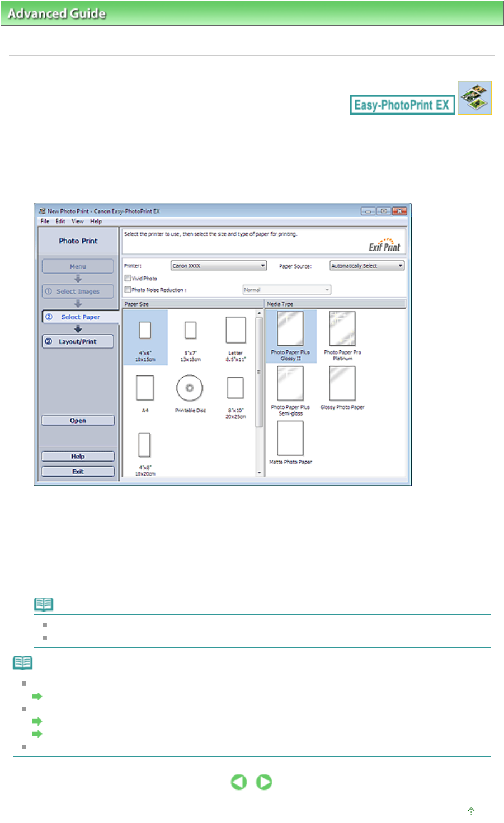Screen dimensions: 504x823
Task: Choose the Letter 8.5"x11" paper icon
Action: (x=235, y=330)
